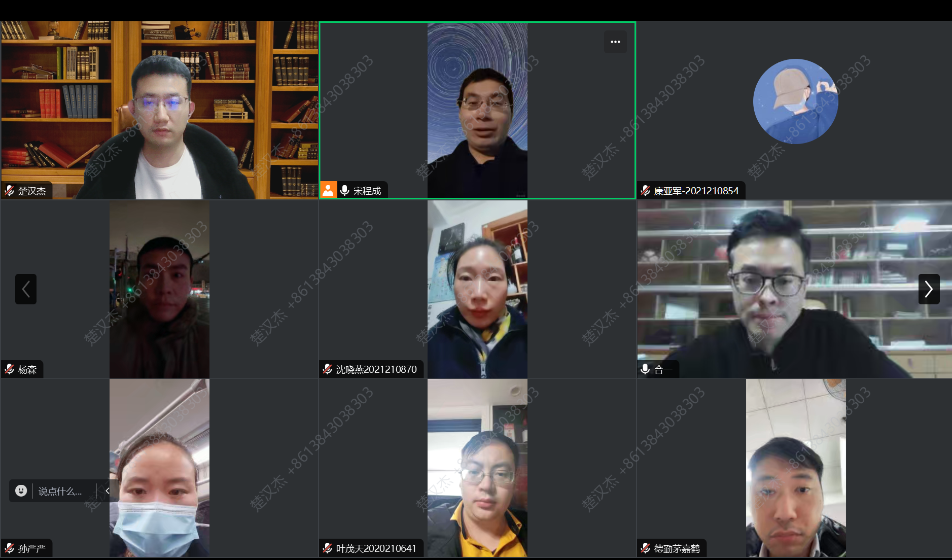Click the 孙严严 name label

click(x=32, y=548)
